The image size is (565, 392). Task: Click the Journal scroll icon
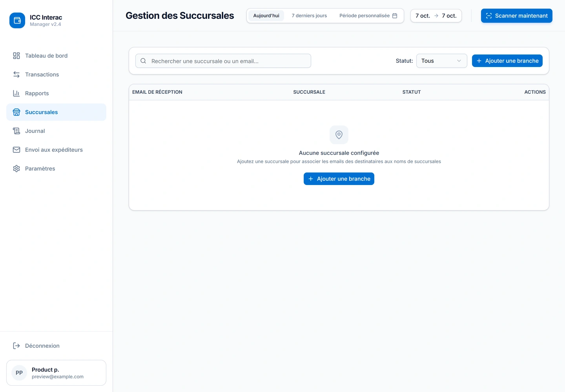(16, 131)
